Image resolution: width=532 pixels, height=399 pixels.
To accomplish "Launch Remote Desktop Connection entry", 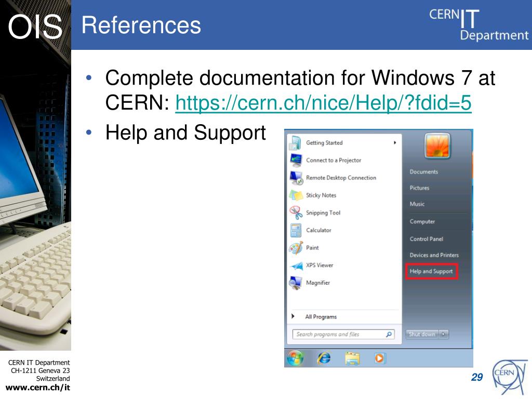I will click(341, 178).
